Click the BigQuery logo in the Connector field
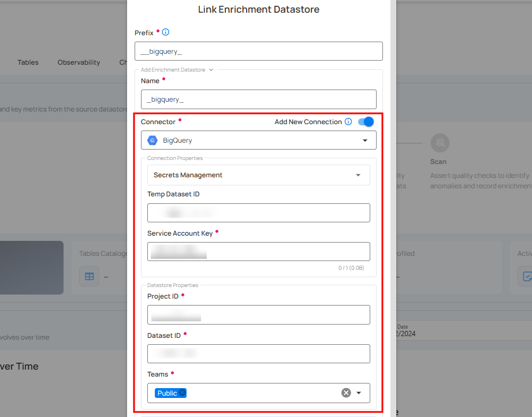Image resolution: width=532 pixels, height=417 pixels. pos(152,140)
